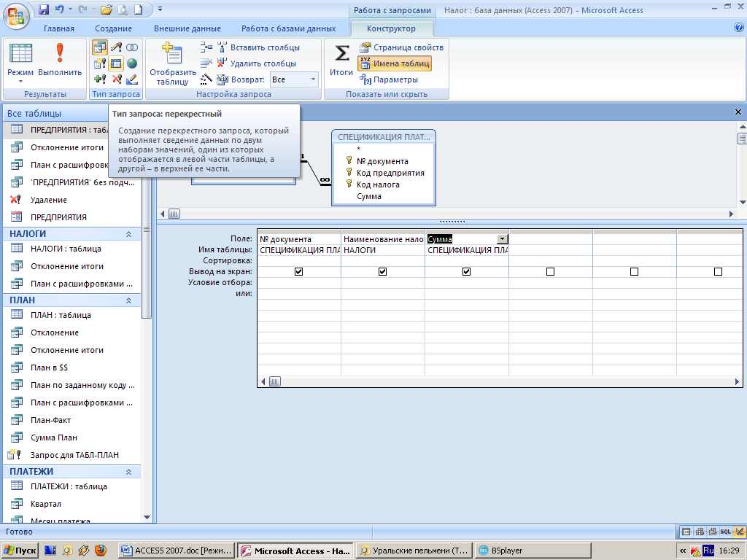Collapse the НАЛОГИ group

[x=128, y=234]
